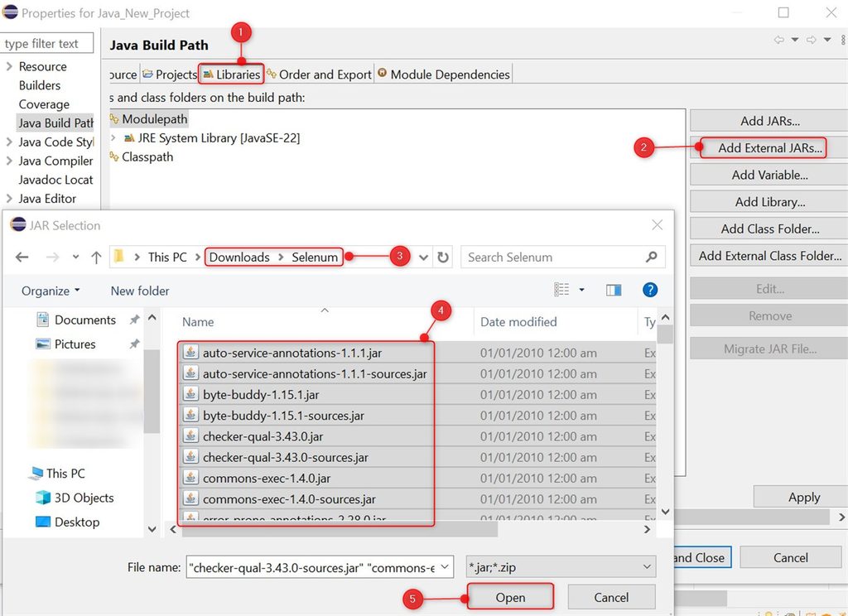The height and width of the screenshot is (616, 848).
Task: Open file dialog help
Action: 650,290
